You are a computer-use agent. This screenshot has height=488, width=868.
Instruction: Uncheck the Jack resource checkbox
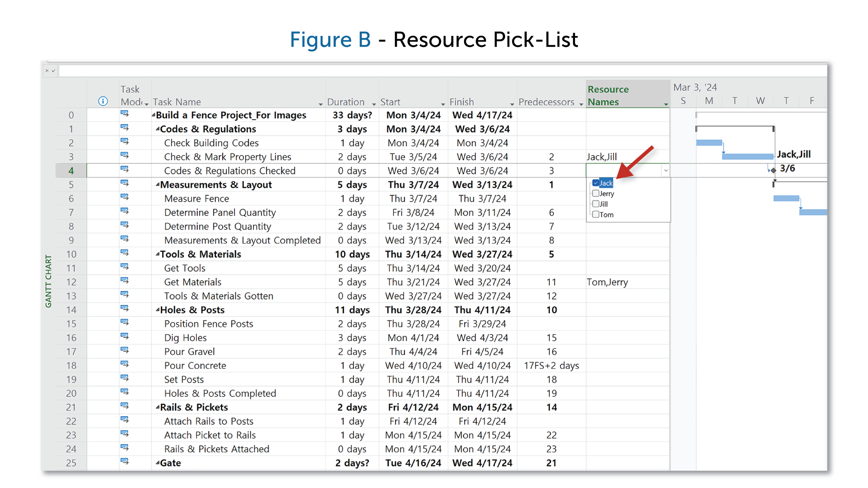(596, 183)
